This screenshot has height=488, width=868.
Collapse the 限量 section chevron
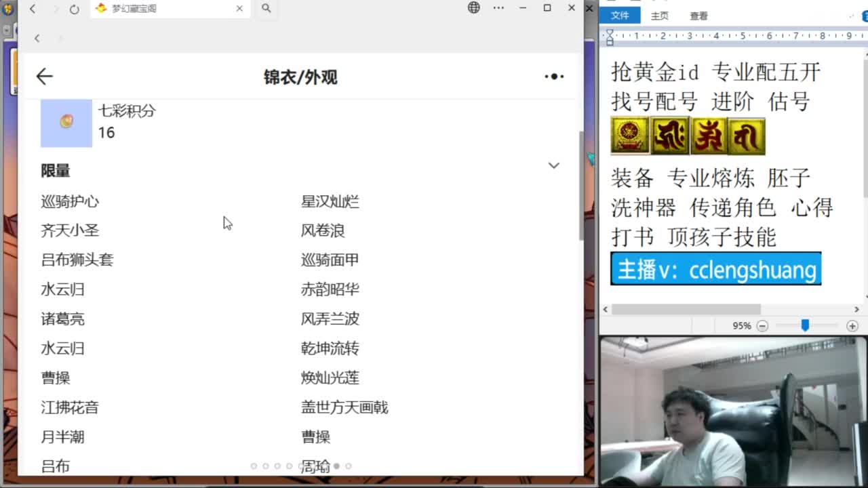pos(554,165)
